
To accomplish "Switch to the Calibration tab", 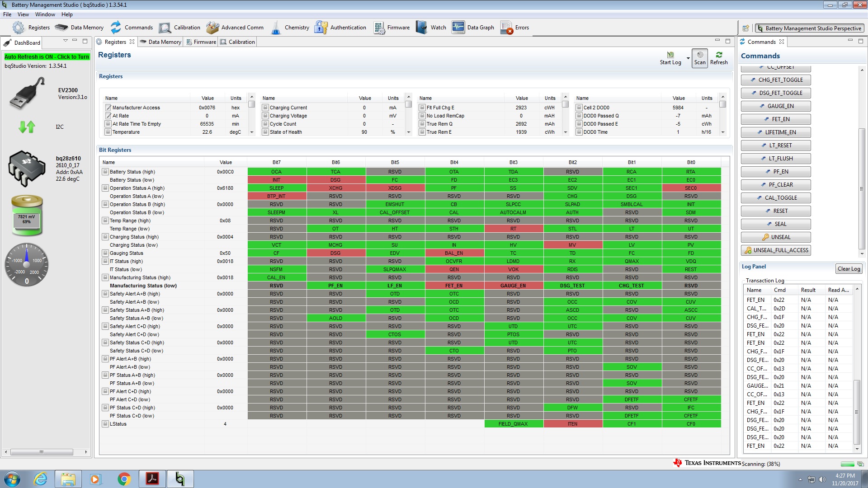I will pos(238,42).
